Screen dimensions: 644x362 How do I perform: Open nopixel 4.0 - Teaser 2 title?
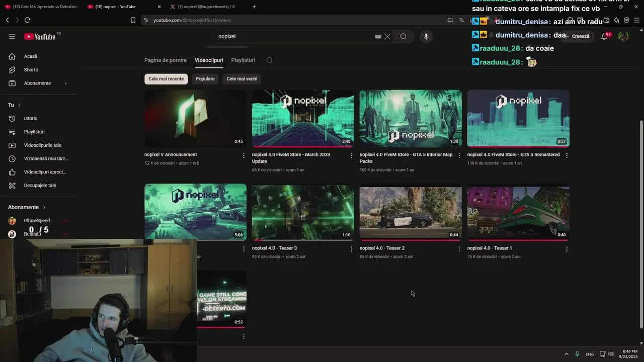tap(382, 248)
